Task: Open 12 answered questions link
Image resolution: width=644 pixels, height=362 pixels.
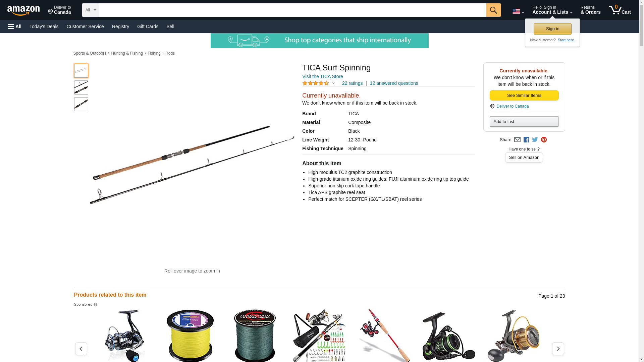Action: (x=394, y=83)
